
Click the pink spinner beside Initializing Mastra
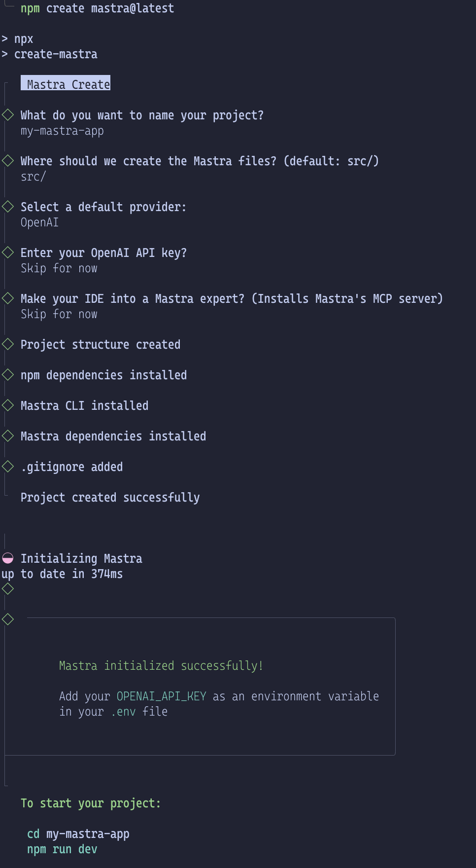8,558
